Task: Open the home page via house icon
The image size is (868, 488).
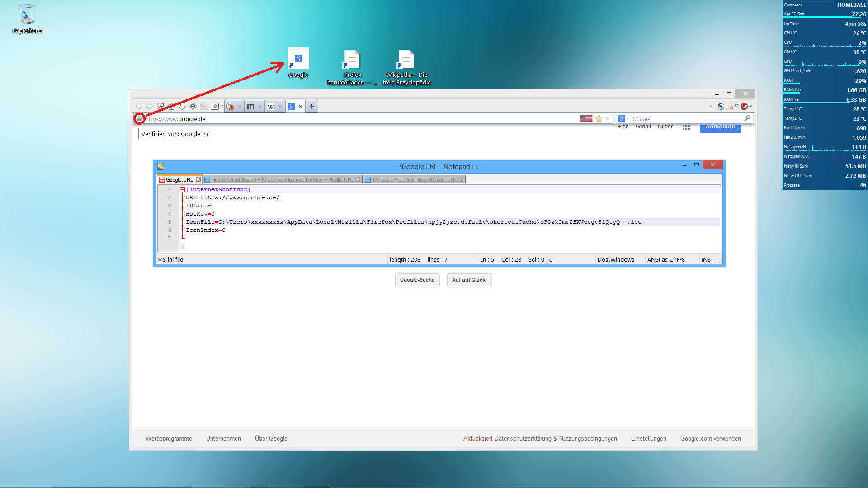Action: pyautogui.click(x=171, y=106)
